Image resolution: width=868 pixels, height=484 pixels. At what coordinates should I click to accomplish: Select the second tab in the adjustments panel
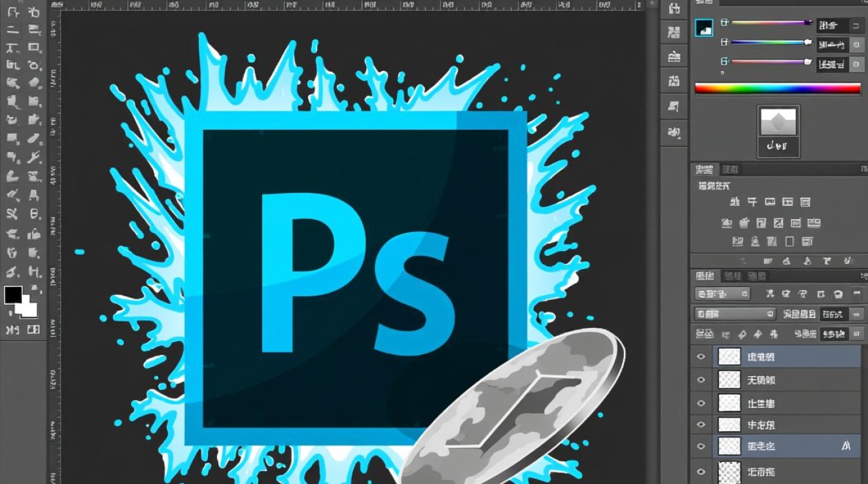730,170
